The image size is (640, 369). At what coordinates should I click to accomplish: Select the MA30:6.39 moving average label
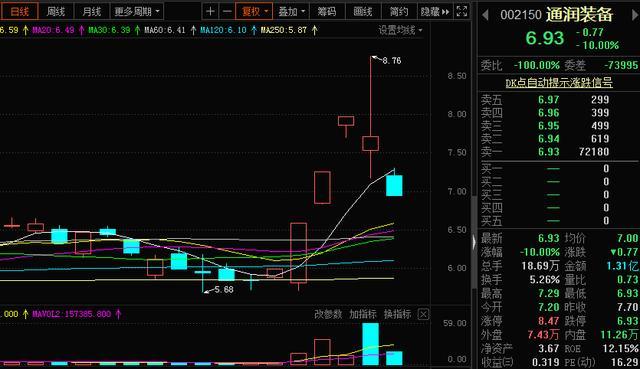[x=109, y=30]
